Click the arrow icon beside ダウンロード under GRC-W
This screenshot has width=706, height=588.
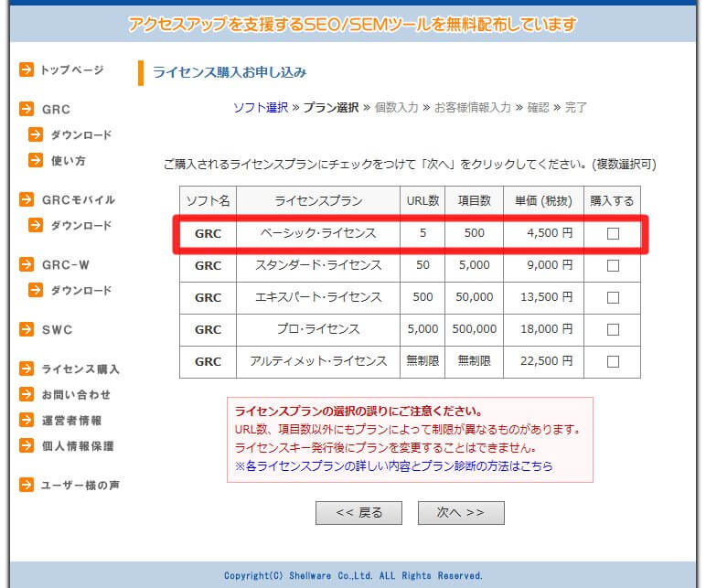35,290
